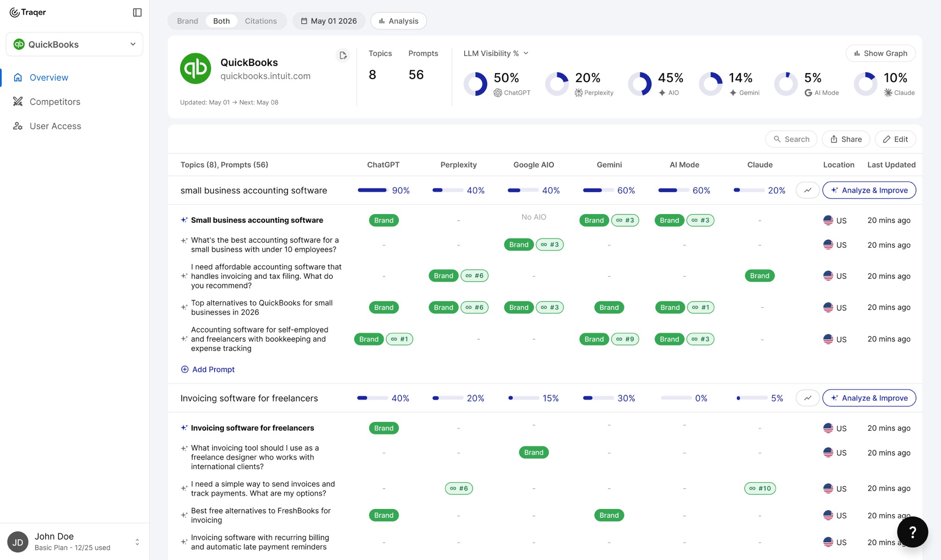Open the help question mark button
This screenshot has height=560, width=941.
pyautogui.click(x=912, y=532)
